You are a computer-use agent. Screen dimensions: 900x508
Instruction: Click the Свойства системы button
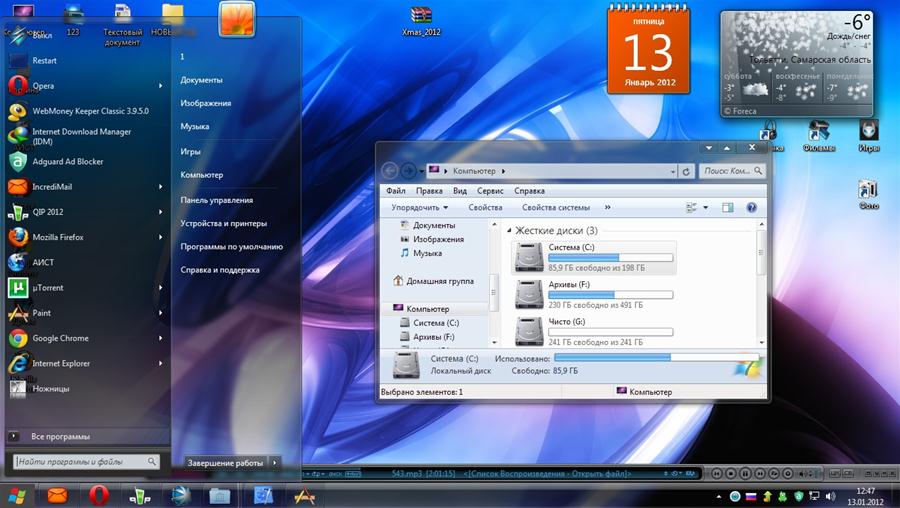pos(555,208)
